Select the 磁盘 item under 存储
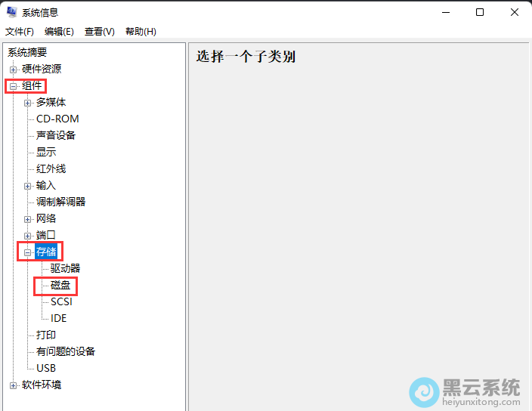This screenshot has height=411, width=532. (60, 285)
